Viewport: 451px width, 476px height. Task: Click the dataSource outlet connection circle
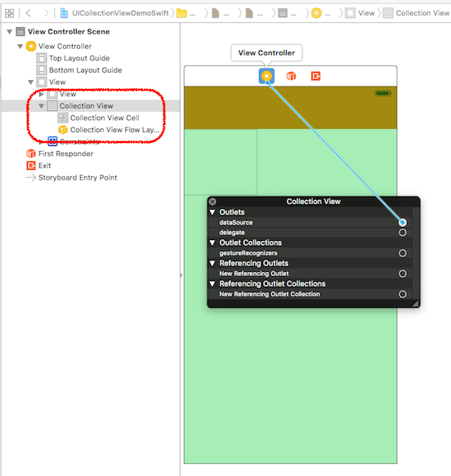coord(403,223)
